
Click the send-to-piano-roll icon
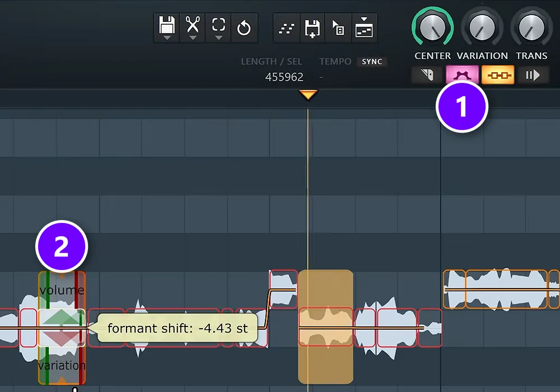tap(364, 27)
